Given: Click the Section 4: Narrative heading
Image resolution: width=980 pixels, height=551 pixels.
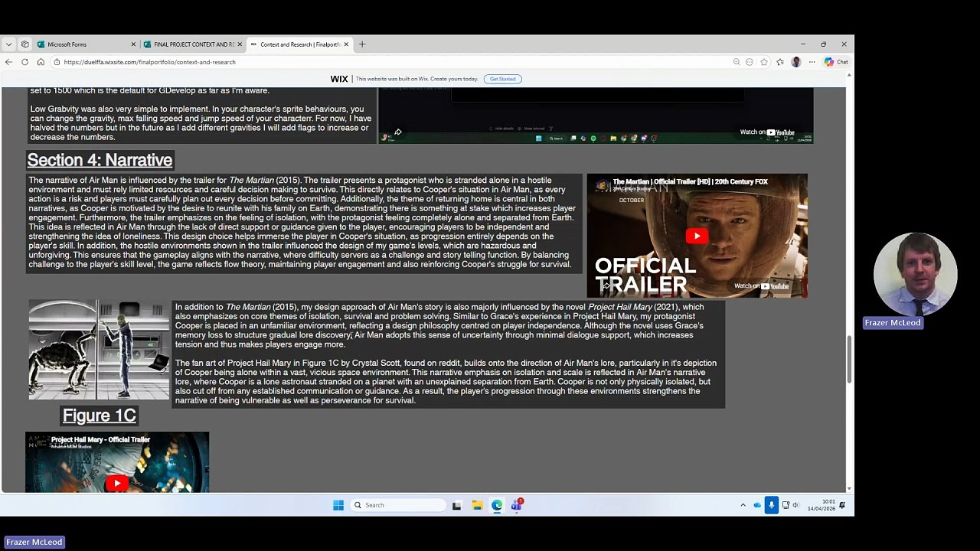Looking at the screenshot, I should pyautogui.click(x=100, y=160).
